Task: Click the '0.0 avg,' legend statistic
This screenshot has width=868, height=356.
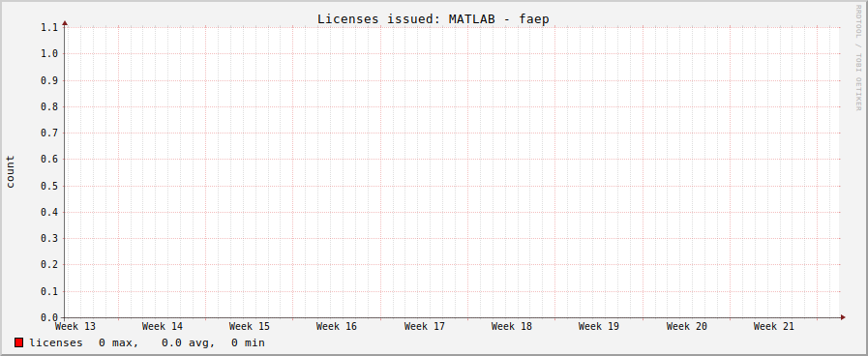Action: [x=189, y=342]
